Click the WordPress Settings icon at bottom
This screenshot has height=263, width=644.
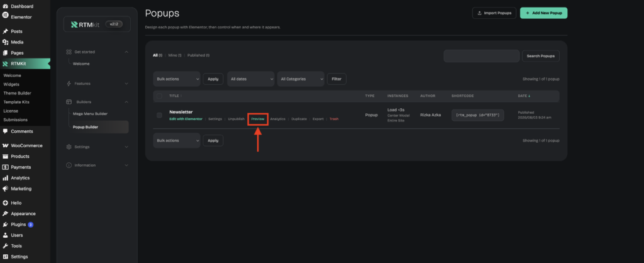click(5, 257)
